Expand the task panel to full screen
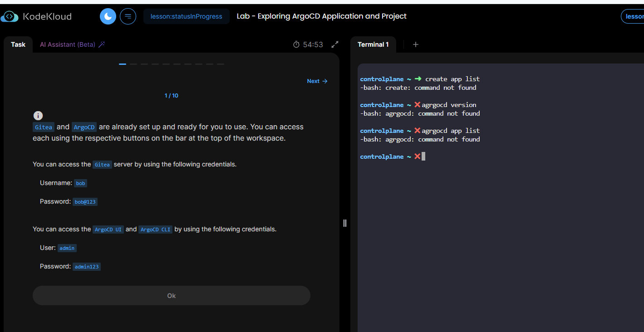Screen dimensions: 644x332 click(335, 44)
